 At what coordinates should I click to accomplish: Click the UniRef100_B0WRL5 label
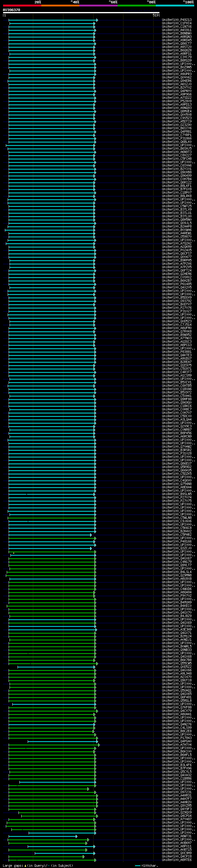(177, 646)
